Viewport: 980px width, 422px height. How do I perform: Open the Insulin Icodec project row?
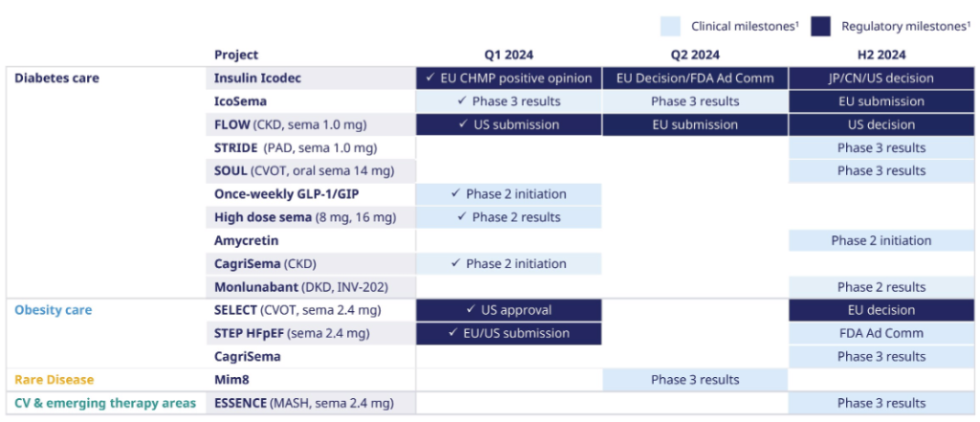(x=257, y=78)
